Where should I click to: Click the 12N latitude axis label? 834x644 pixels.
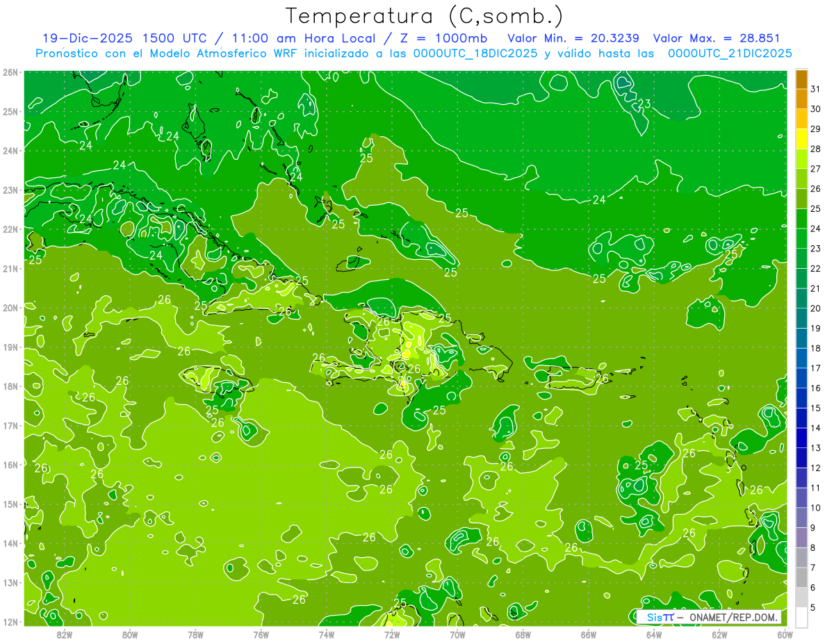10,622
